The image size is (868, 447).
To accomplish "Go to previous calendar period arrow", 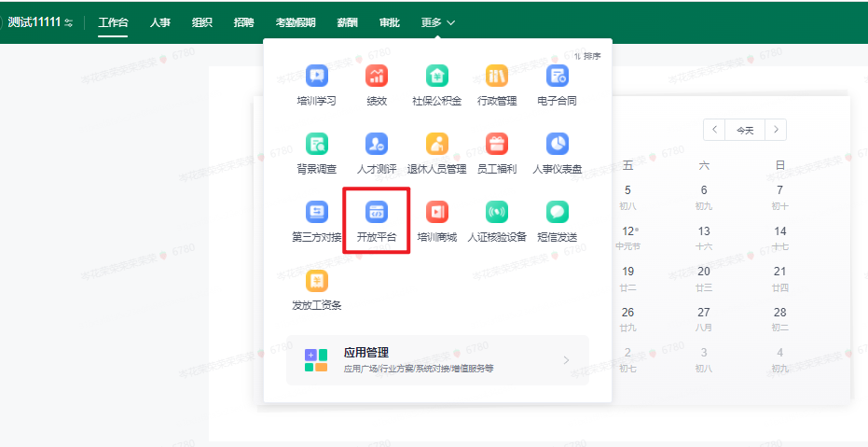I will pos(715,130).
